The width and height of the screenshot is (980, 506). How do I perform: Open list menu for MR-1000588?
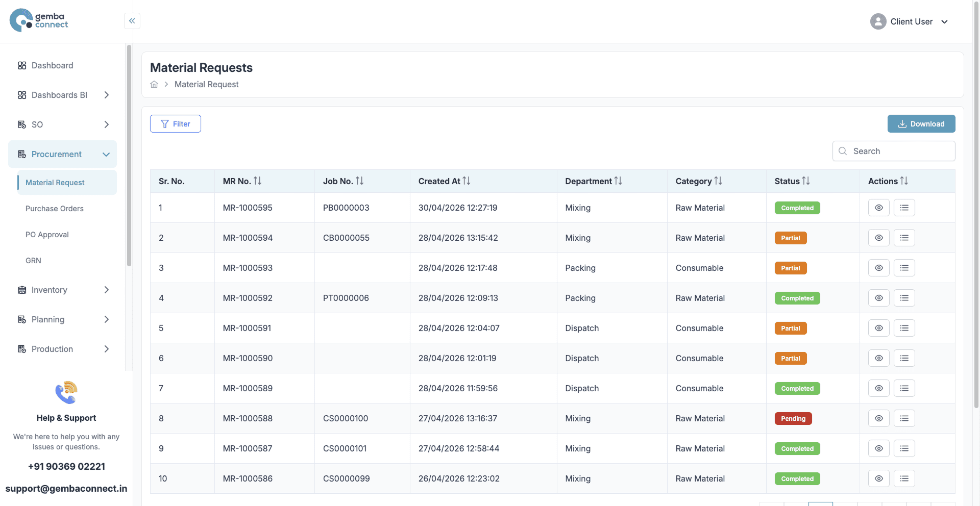coord(904,418)
